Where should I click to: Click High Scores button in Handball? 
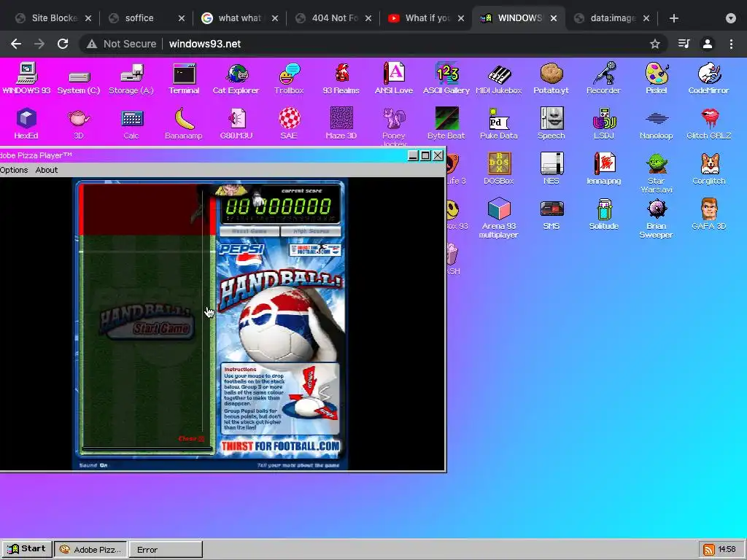pos(311,231)
